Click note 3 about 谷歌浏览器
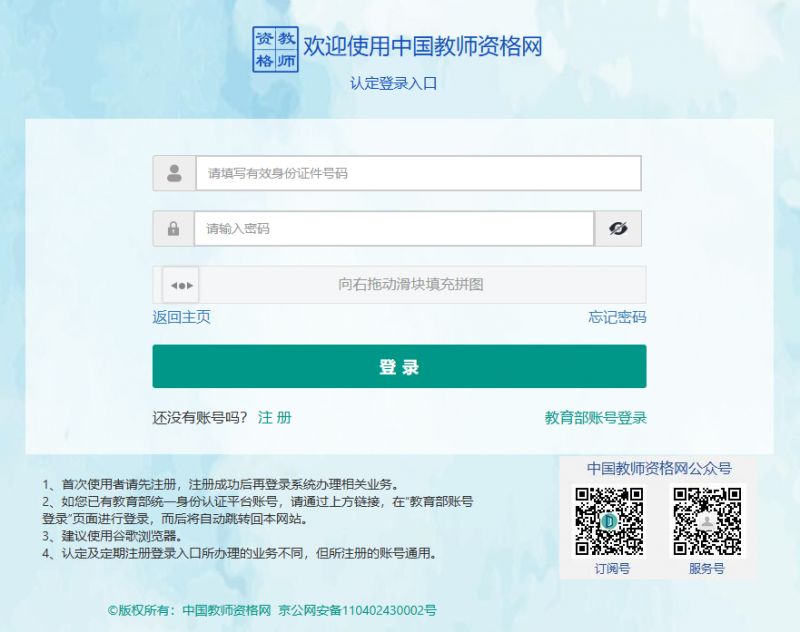This screenshot has height=632, width=800. pos(112,536)
